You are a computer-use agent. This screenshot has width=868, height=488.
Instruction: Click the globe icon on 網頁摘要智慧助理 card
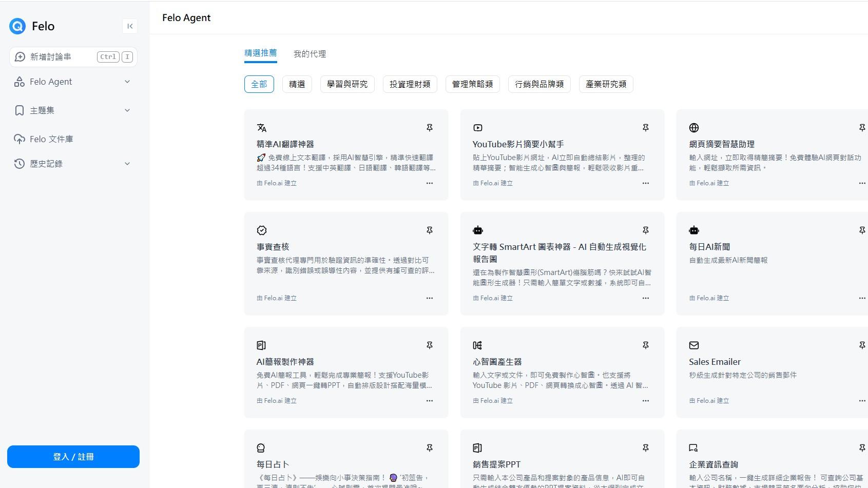694,128
